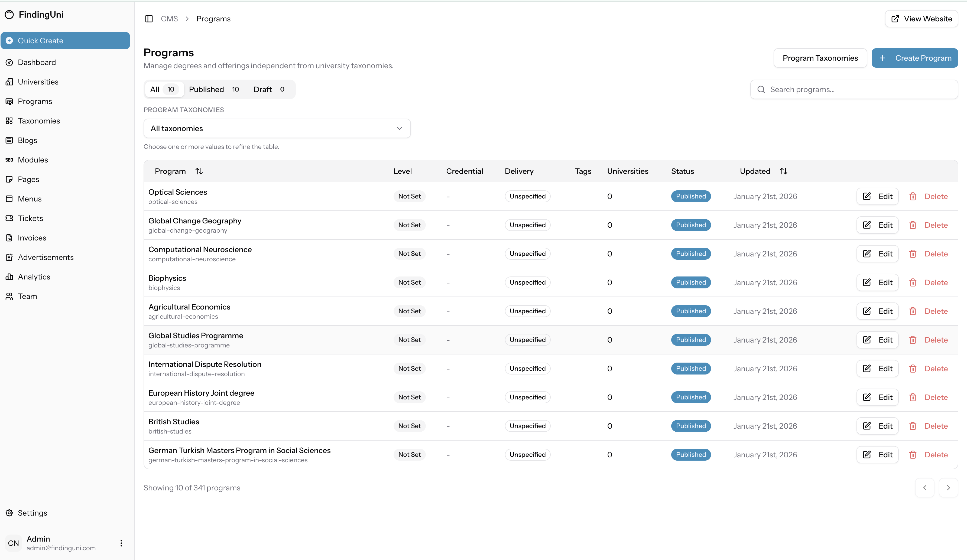Open the SEO Modules section
The height and width of the screenshot is (560, 967).
pos(33,159)
